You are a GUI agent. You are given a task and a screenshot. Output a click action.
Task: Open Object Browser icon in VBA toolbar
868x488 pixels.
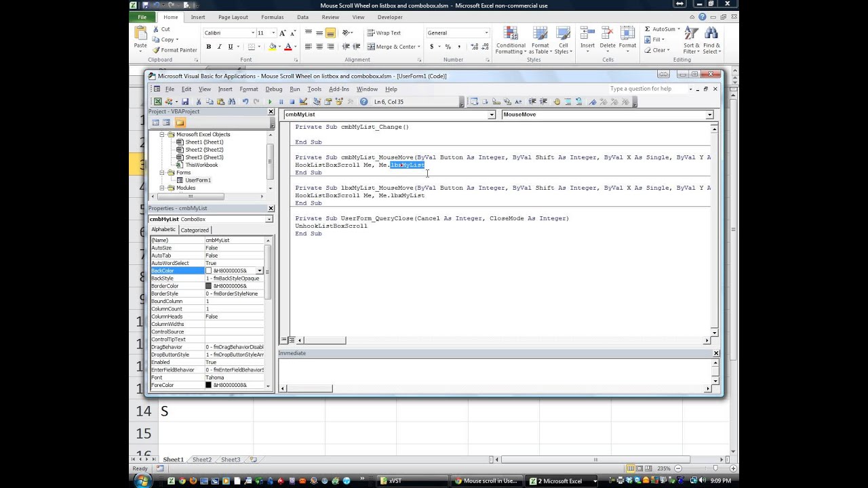(x=340, y=102)
